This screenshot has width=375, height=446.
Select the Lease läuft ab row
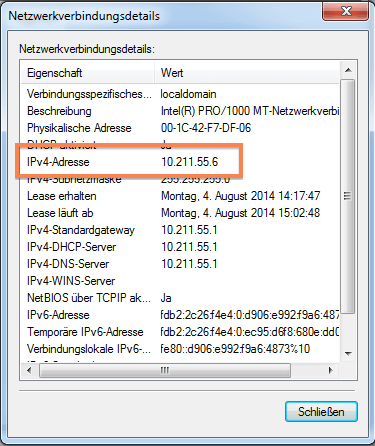180,213
